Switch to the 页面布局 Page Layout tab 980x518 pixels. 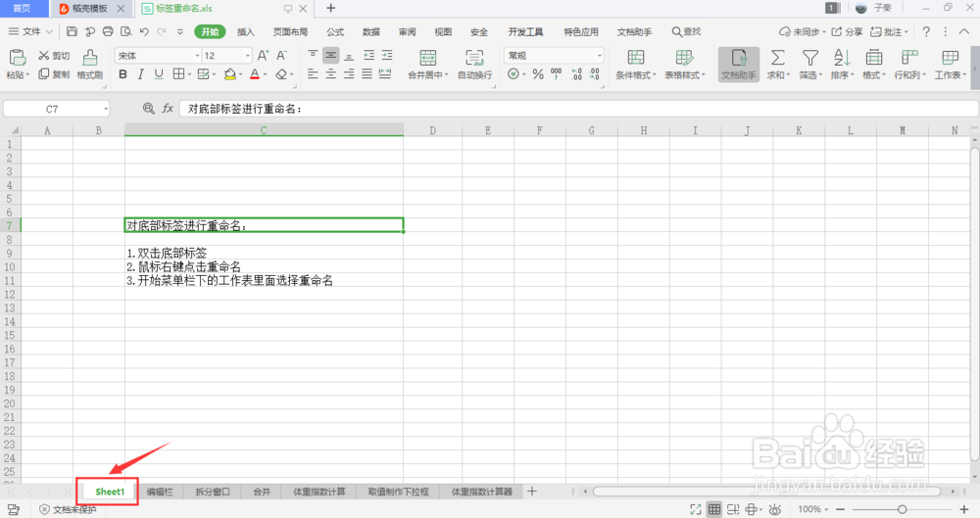[x=290, y=32]
